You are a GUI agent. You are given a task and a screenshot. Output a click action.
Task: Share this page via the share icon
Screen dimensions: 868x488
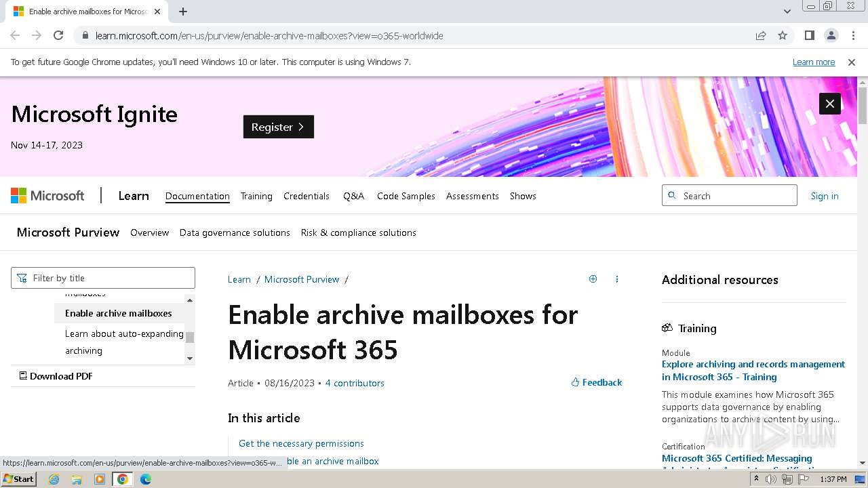tap(761, 35)
